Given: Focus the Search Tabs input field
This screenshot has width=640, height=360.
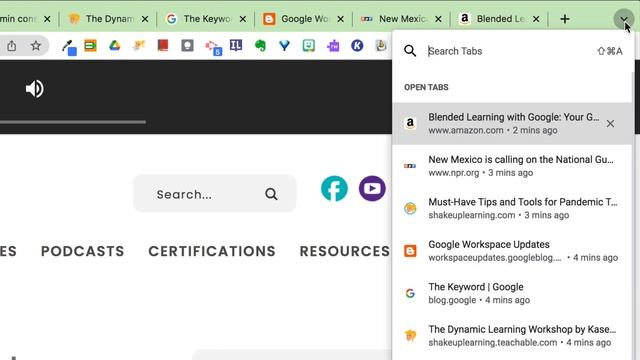Looking at the screenshot, I should click(510, 51).
